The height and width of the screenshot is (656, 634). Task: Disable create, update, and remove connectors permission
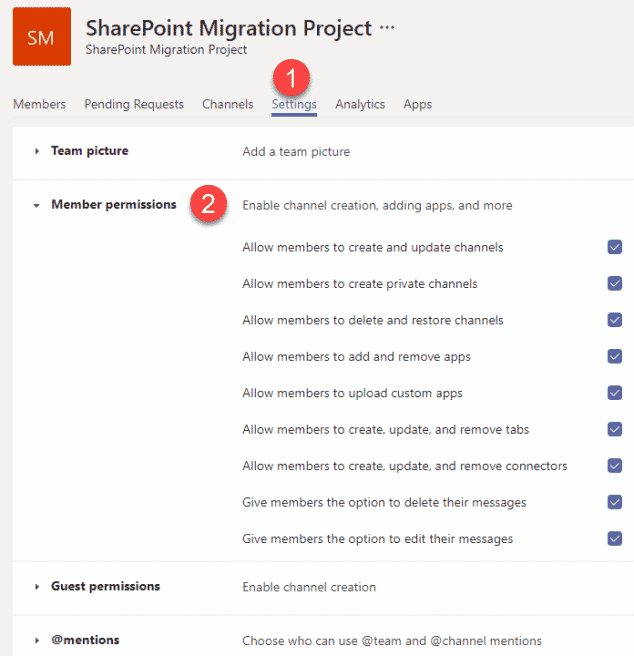click(x=614, y=465)
